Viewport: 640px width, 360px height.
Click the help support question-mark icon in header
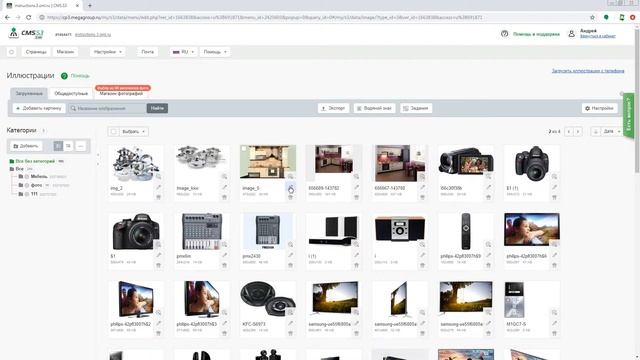click(504, 34)
